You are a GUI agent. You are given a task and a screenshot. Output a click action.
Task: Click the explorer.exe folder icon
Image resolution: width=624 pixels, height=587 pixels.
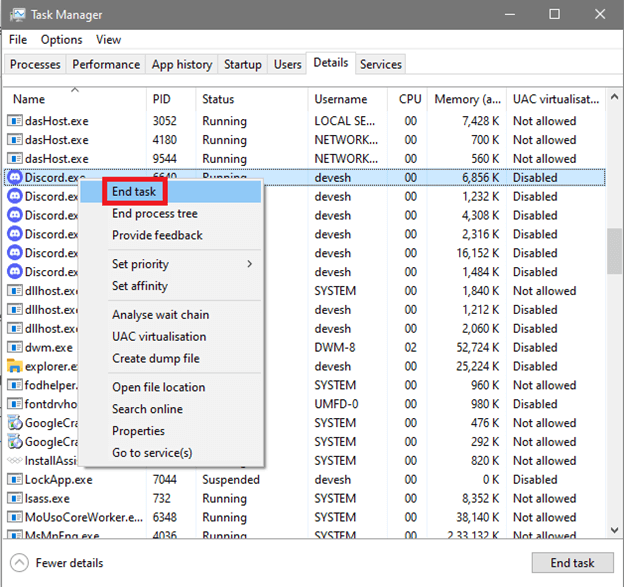point(15,366)
